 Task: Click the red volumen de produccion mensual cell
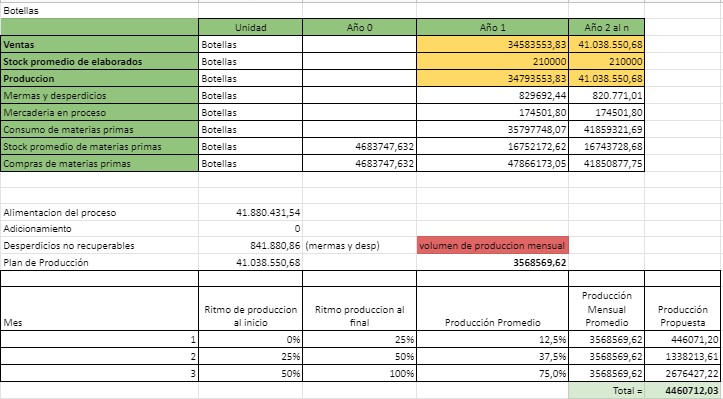(x=492, y=245)
